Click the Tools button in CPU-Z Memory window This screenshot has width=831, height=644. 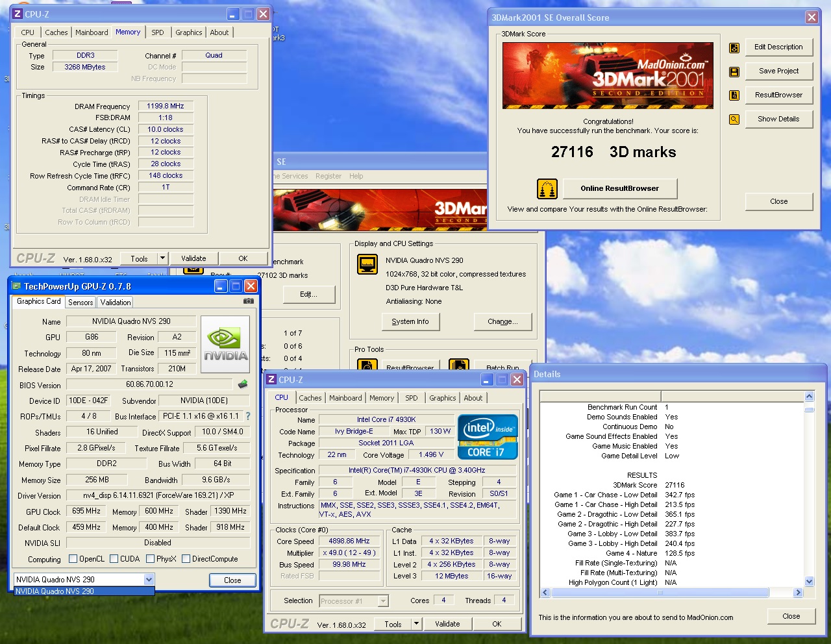[x=139, y=258]
